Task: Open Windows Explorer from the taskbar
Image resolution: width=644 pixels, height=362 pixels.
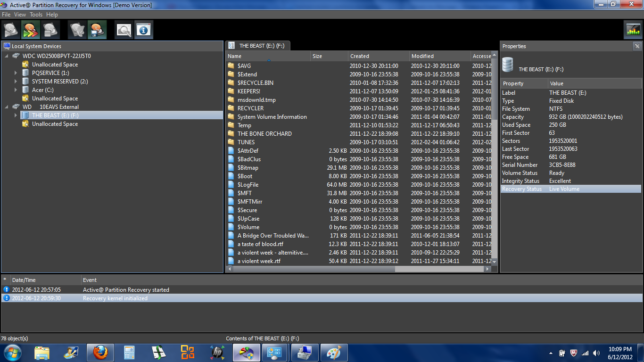Action: (42, 353)
